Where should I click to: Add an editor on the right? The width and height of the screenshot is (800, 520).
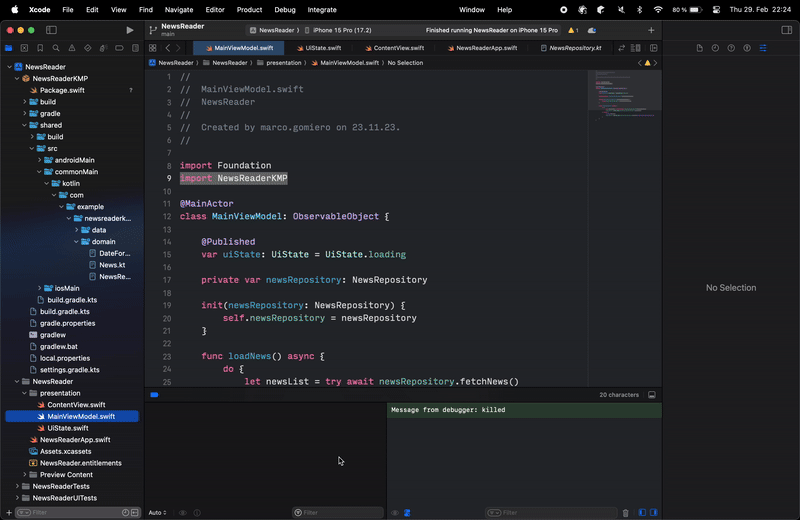[654, 48]
